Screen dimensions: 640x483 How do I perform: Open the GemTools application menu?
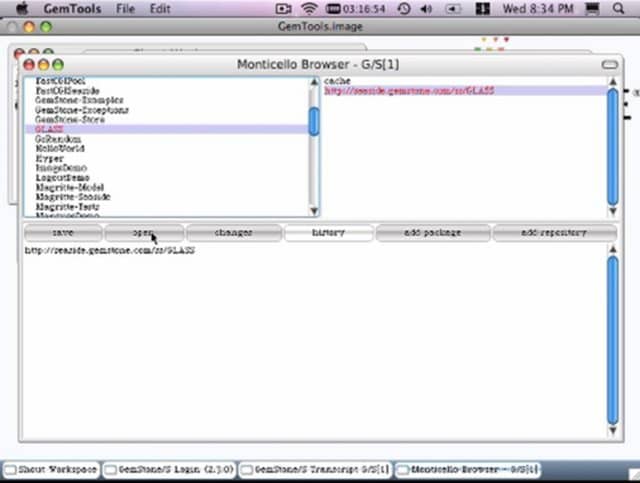coord(72,9)
